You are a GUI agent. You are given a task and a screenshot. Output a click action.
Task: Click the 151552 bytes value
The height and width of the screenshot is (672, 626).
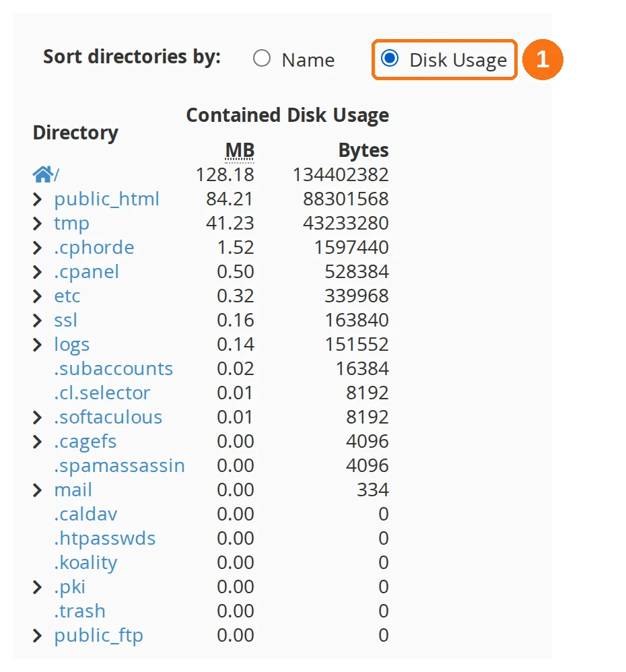(357, 344)
